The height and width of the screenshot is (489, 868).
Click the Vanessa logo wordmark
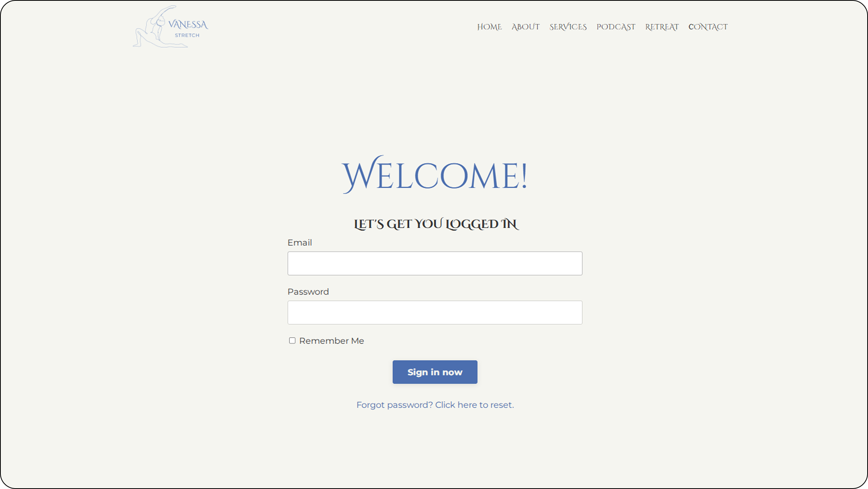188,25
